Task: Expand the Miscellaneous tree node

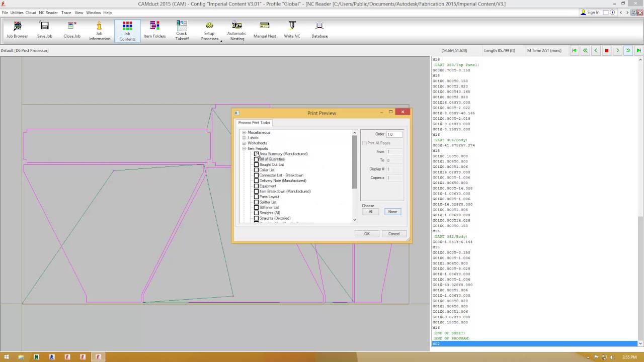Action: pyautogui.click(x=244, y=132)
